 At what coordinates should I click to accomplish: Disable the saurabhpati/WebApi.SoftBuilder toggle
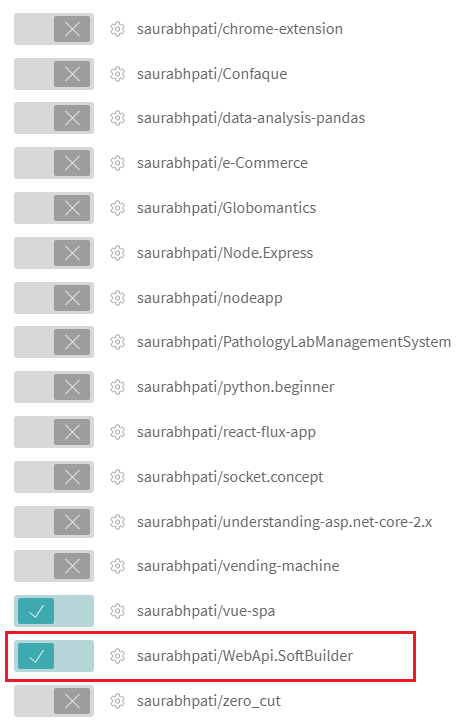pos(54,656)
